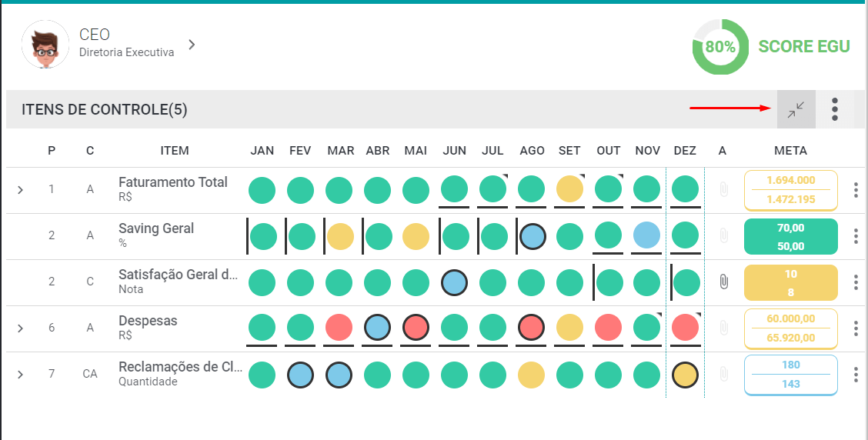Open the Itens de Controle three-dot menu

coord(835,109)
